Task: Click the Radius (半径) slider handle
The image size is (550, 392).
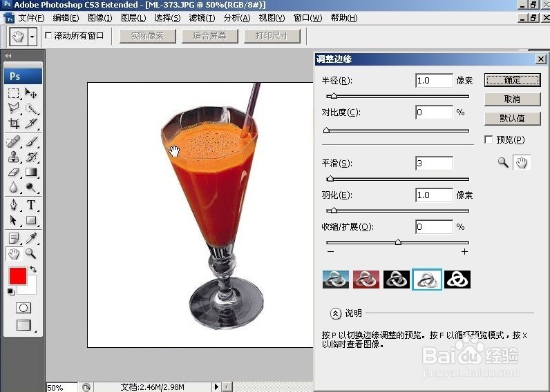Action: 334,96
